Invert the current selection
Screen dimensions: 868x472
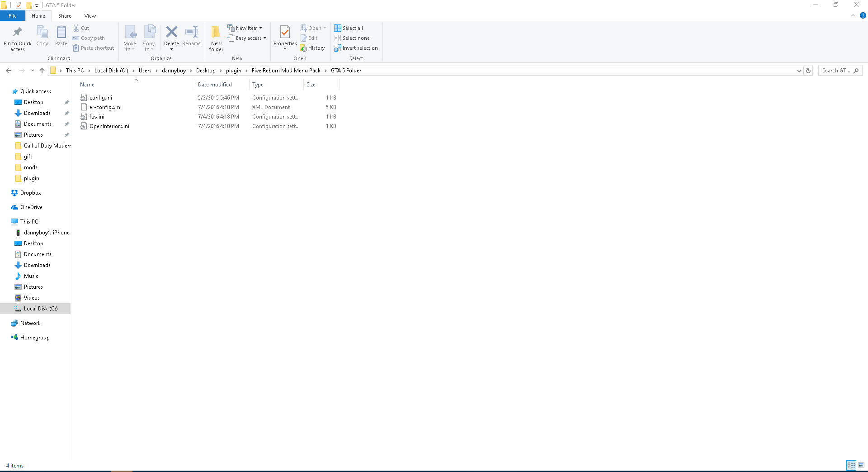(x=356, y=48)
